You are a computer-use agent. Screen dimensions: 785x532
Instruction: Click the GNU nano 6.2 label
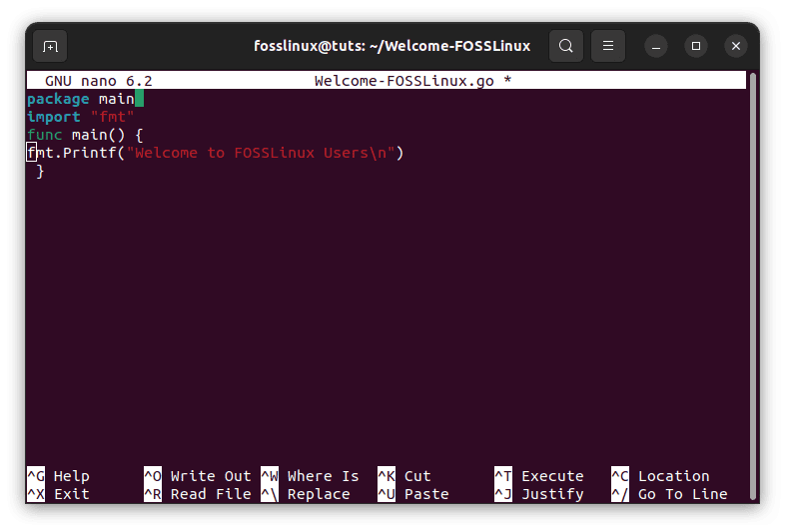point(98,81)
